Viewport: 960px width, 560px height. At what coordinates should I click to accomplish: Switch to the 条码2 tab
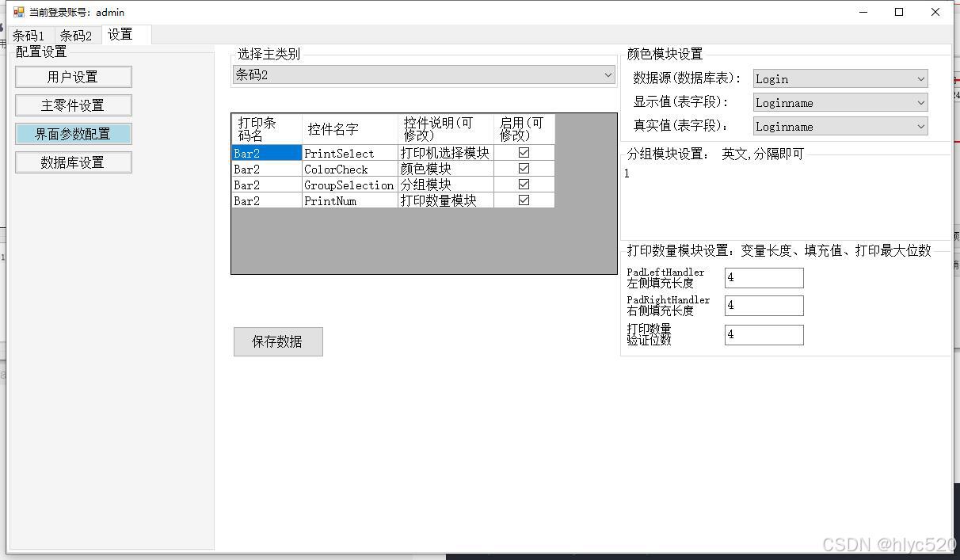click(x=76, y=36)
